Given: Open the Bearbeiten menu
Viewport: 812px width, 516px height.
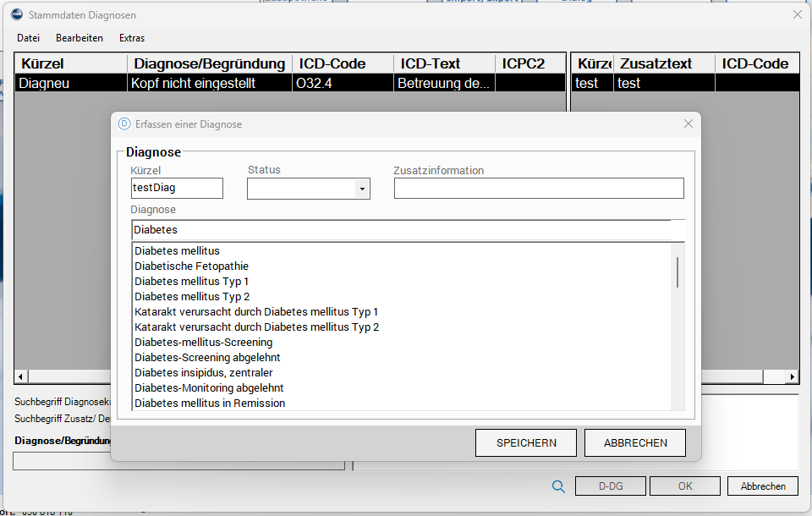Looking at the screenshot, I should click(x=80, y=38).
